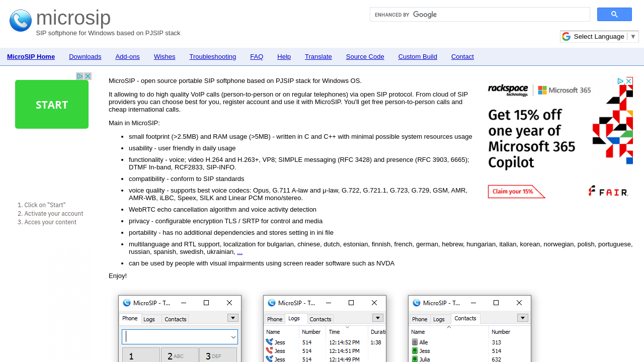Click the 'Claim your 15%' ad button
This screenshot has height=362, width=644.
pos(517,192)
